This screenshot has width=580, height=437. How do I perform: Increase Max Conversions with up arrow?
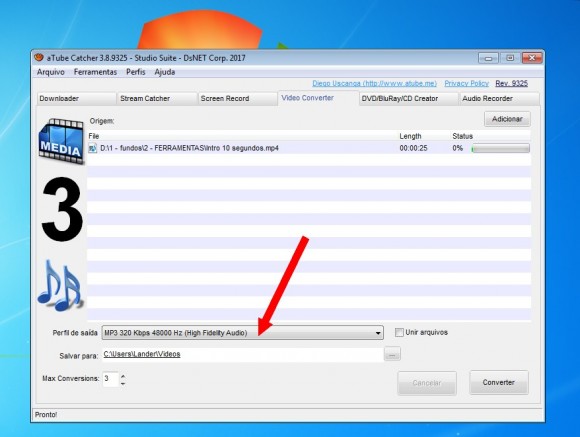123,376
